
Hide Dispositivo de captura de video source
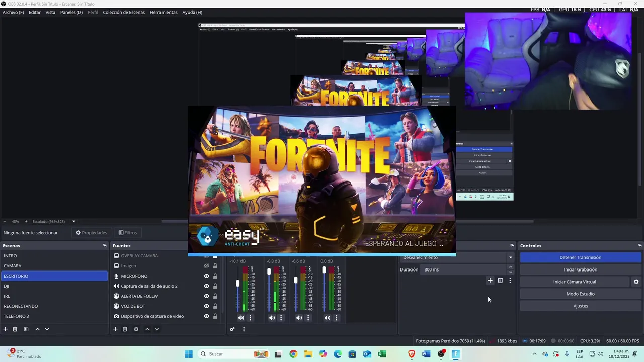tap(206, 316)
